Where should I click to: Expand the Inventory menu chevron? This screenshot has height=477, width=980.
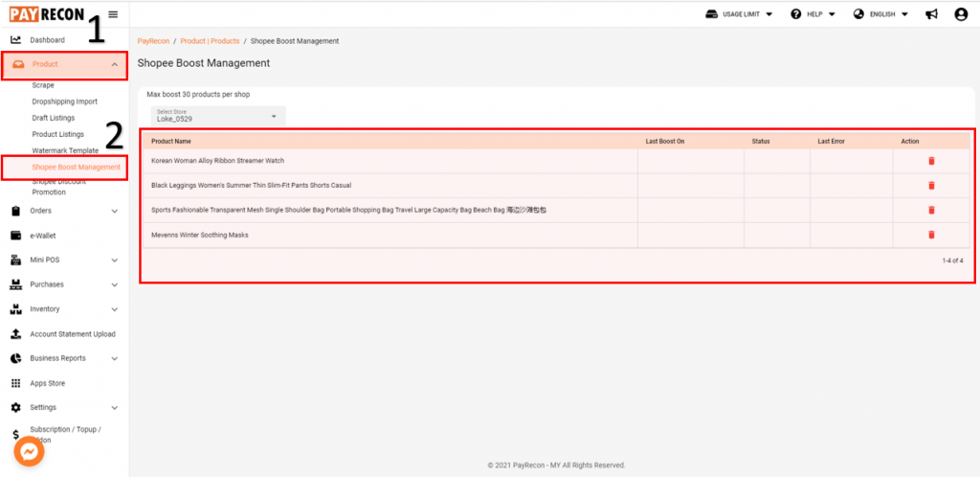pyautogui.click(x=115, y=308)
